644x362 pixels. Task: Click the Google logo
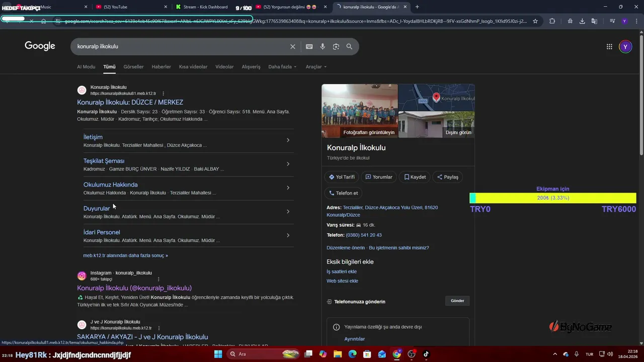[x=40, y=46]
